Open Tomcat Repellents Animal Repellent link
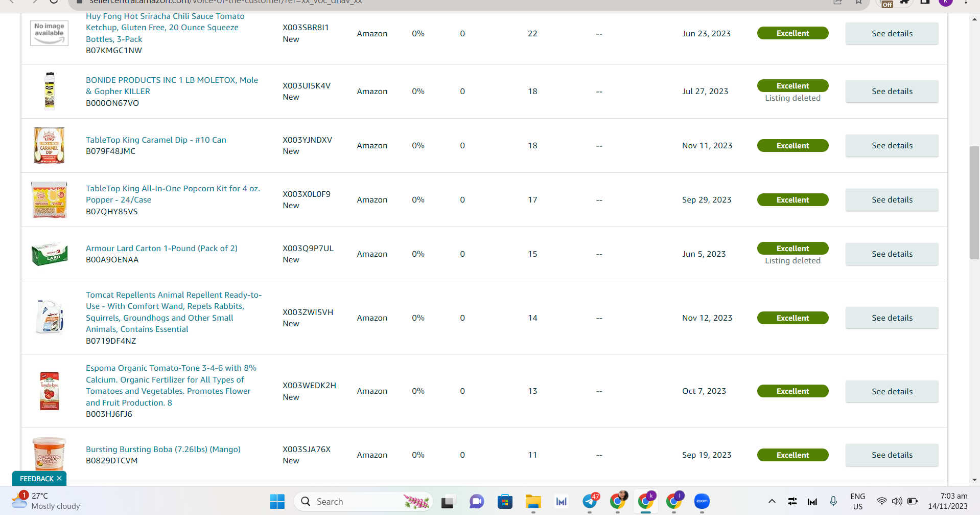Viewport: 980px width, 515px height. point(174,312)
